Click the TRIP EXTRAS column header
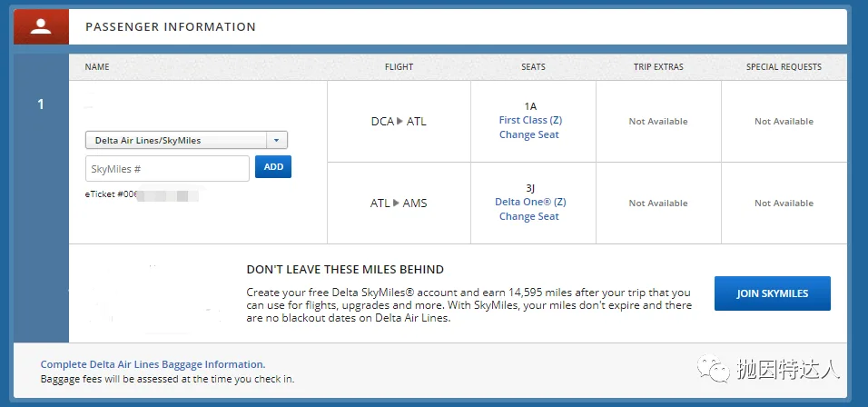The height and width of the screenshot is (407, 868). pyautogui.click(x=659, y=66)
